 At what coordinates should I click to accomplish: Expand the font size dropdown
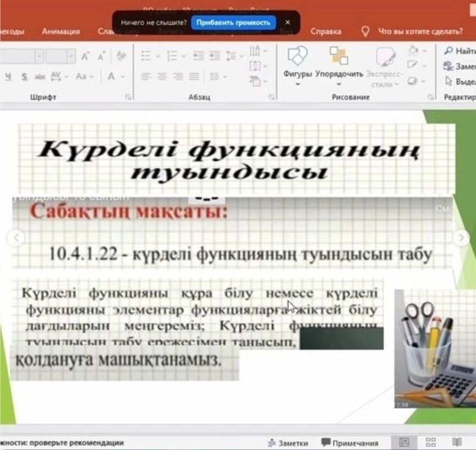point(72,56)
